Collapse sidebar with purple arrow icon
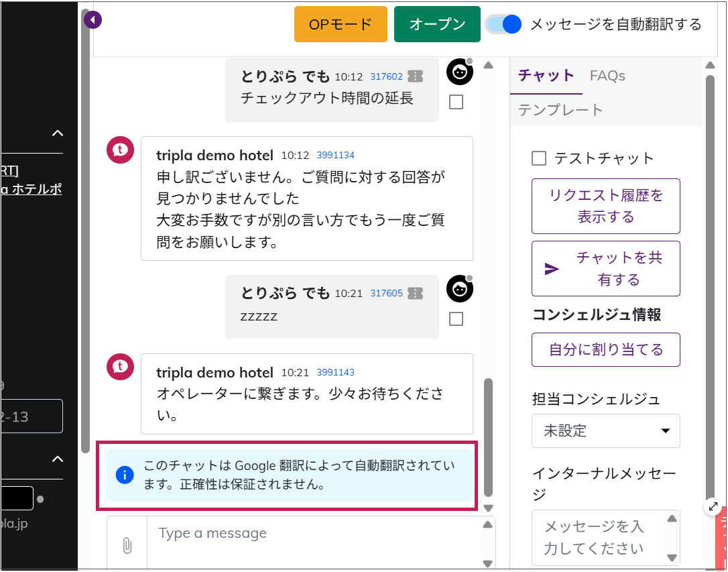 coord(93,20)
